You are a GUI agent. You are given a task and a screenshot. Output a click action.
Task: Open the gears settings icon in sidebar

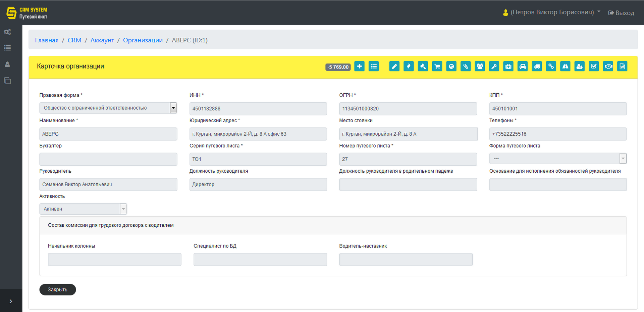(7, 32)
